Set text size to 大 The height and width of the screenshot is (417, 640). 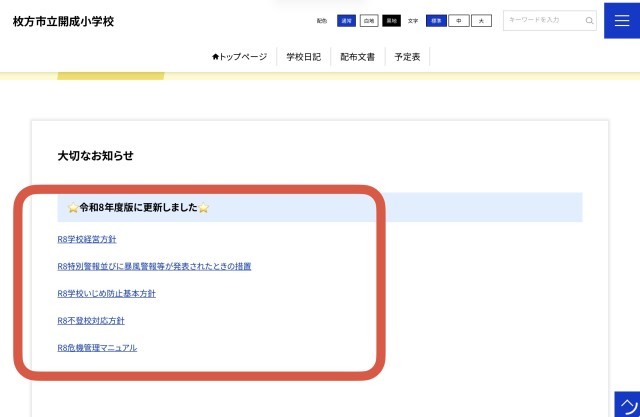click(481, 20)
